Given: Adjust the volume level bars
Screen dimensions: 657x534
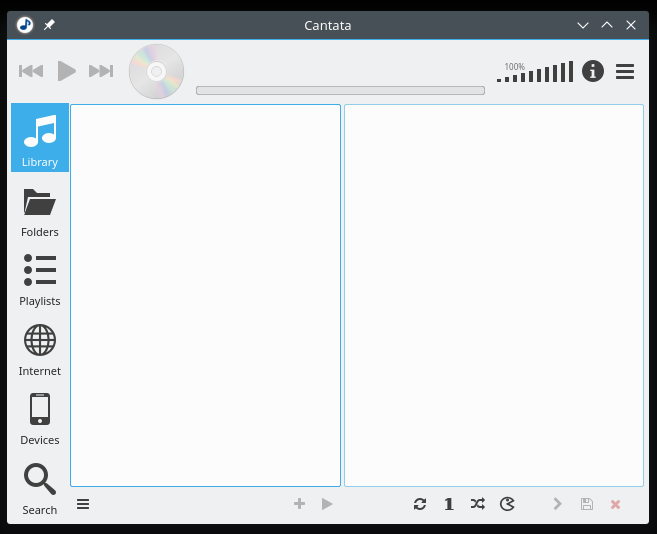Looking at the screenshot, I should [x=536, y=73].
